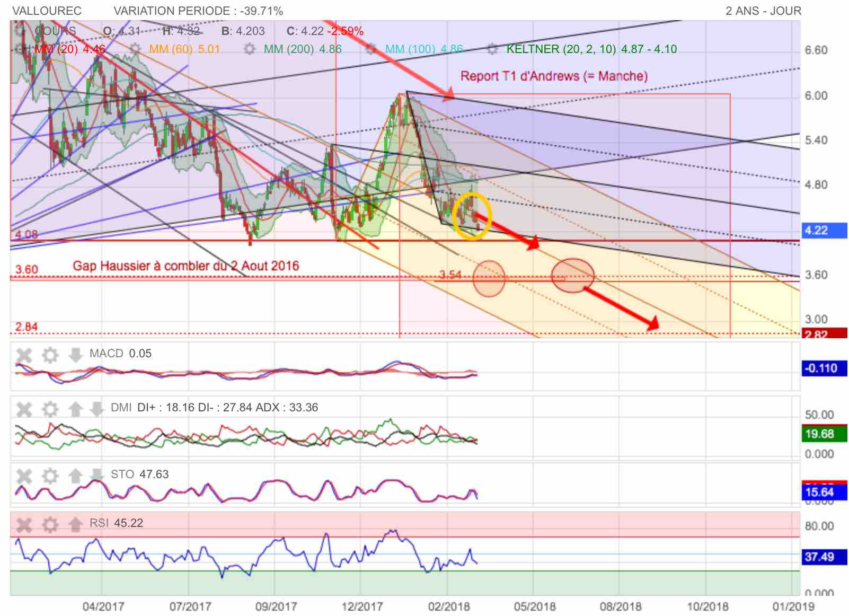This screenshot has width=849, height=616.
Task: Click the 02/2018 date axis label
Action: coord(449,606)
